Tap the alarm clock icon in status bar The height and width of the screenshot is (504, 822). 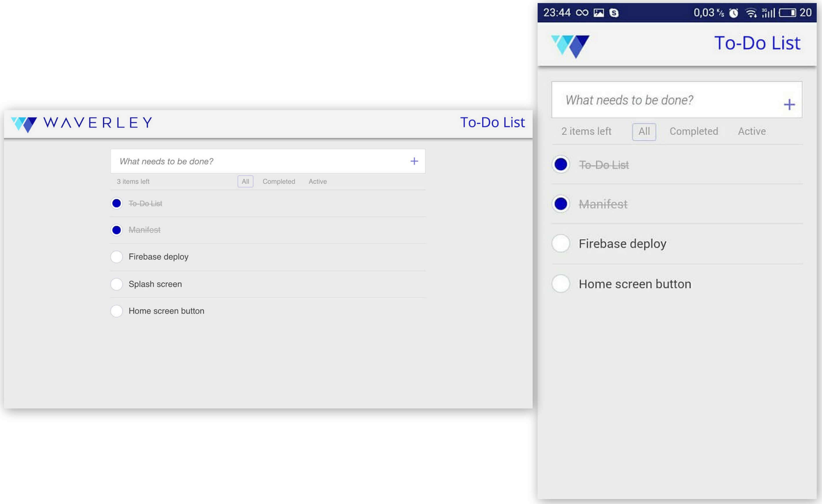[x=733, y=13]
